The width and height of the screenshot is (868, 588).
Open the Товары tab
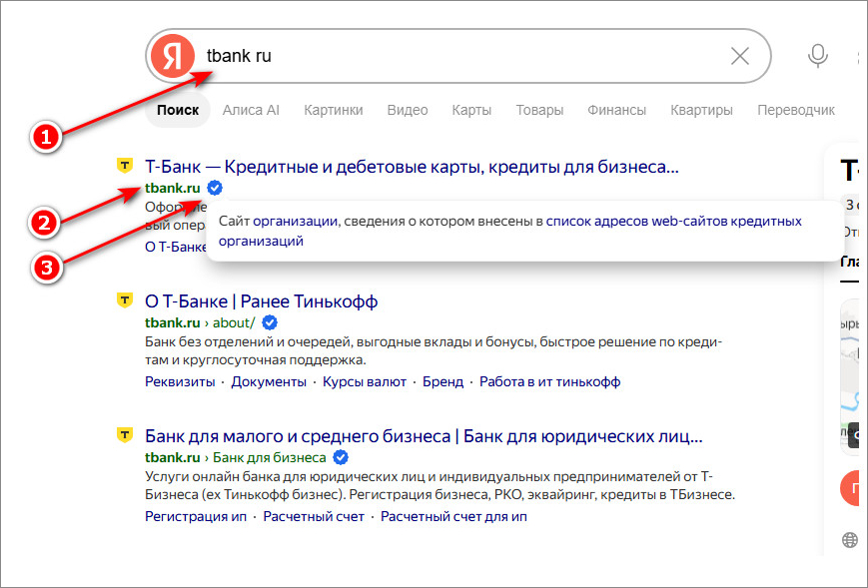coord(539,110)
